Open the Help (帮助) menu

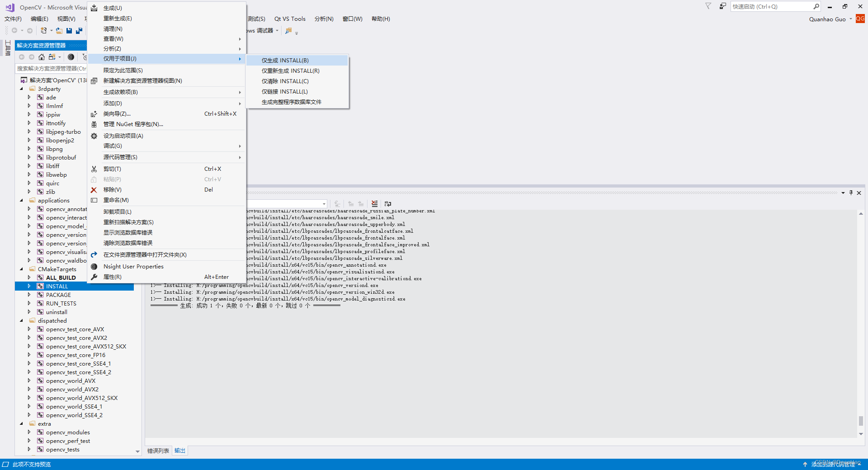coord(381,19)
